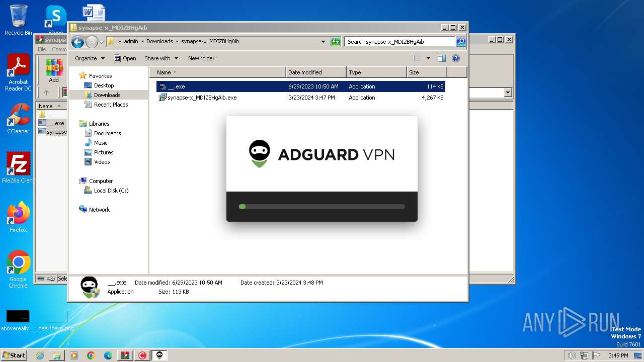Click the admin breadcrumb in the address bar
The image size is (644, 362).
tap(131, 42)
